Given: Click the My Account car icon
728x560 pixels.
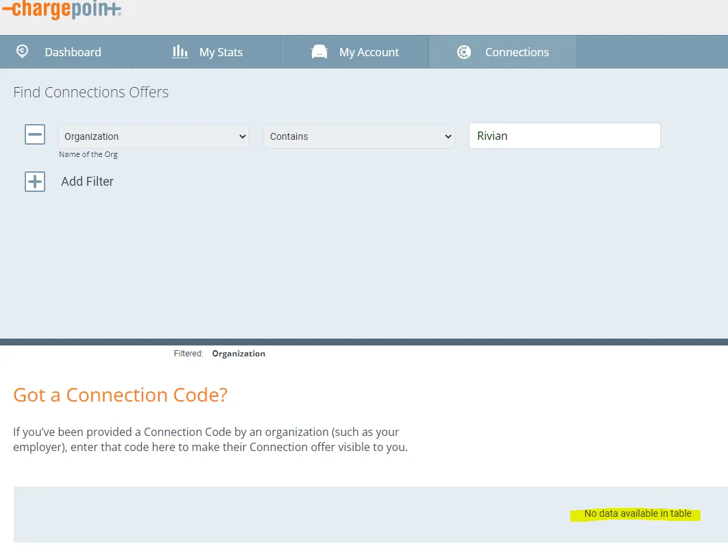Looking at the screenshot, I should pos(319,51).
